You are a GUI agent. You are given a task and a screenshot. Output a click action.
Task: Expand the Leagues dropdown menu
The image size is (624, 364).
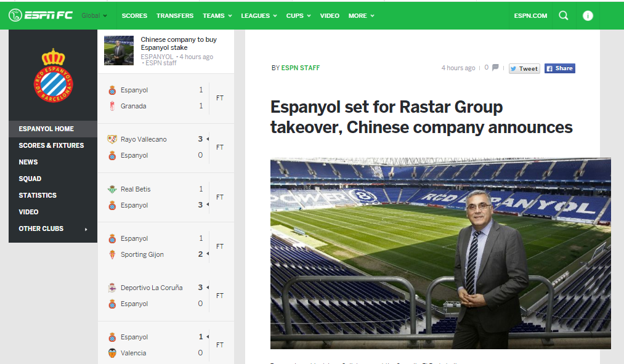pyautogui.click(x=259, y=15)
